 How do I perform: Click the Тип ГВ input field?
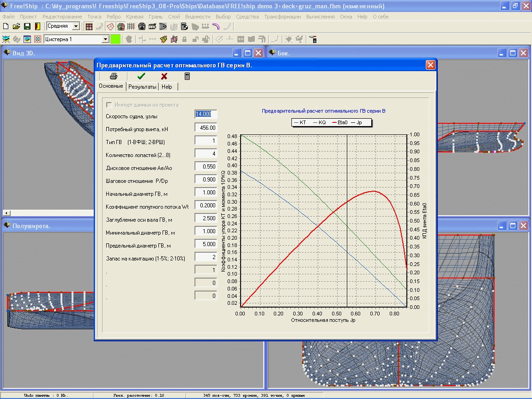tap(206, 141)
